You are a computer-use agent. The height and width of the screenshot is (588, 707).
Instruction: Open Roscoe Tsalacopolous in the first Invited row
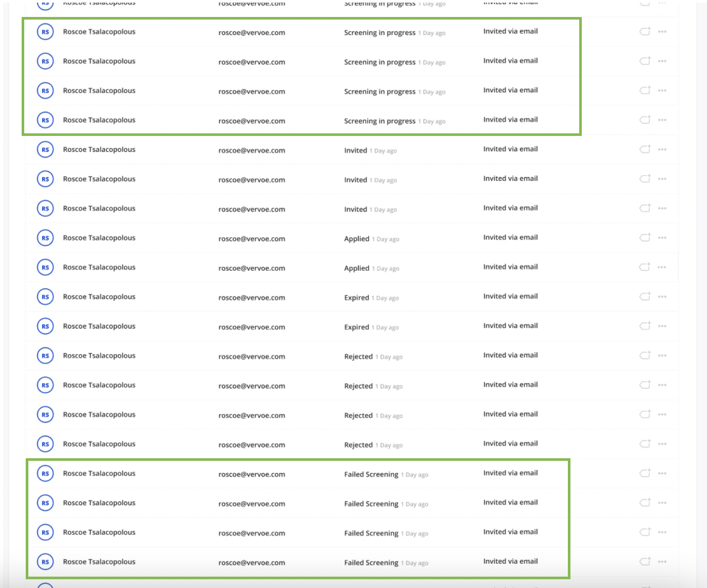point(99,149)
